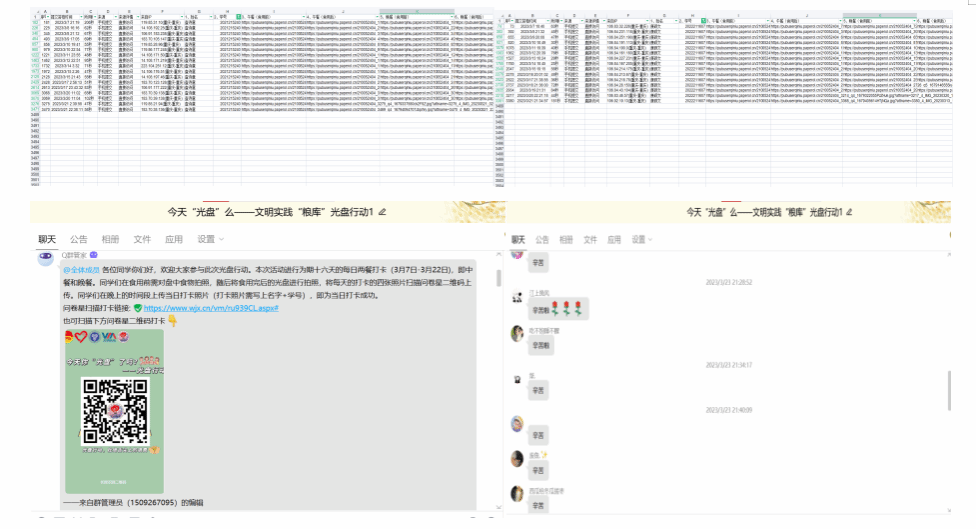Click the green shield icon before the wjx link
976x529 pixels.
(x=138, y=309)
